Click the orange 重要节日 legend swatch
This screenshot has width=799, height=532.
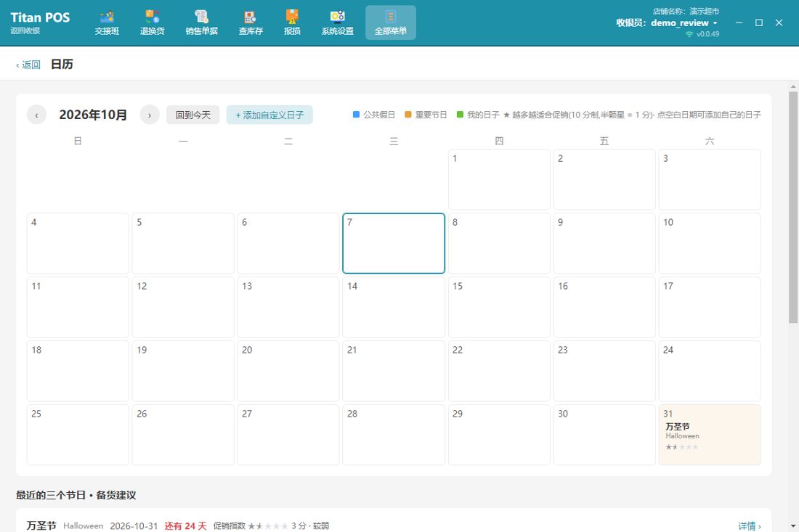(407, 115)
